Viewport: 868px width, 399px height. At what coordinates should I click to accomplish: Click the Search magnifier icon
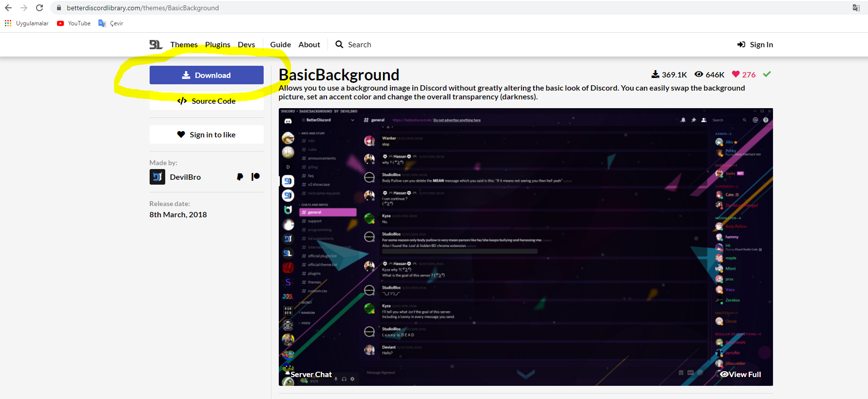coord(339,44)
